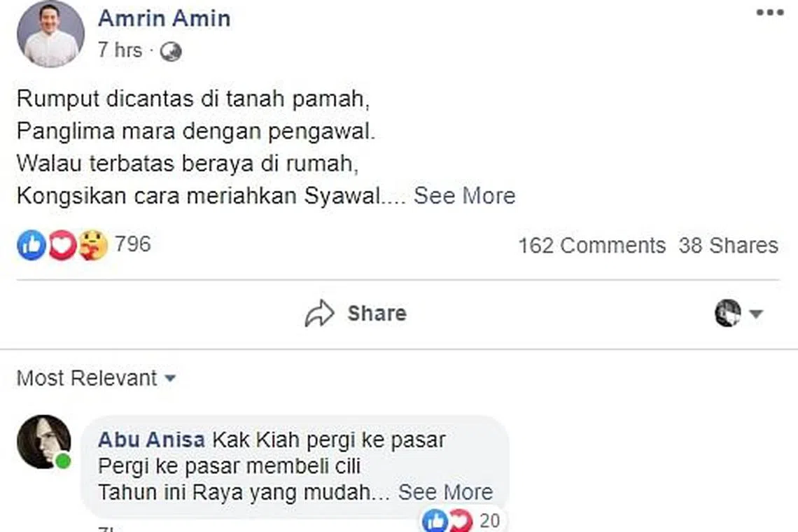798x532 pixels.
Task: Click Abu Anisa's comment avatar
Action: tap(43, 442)
